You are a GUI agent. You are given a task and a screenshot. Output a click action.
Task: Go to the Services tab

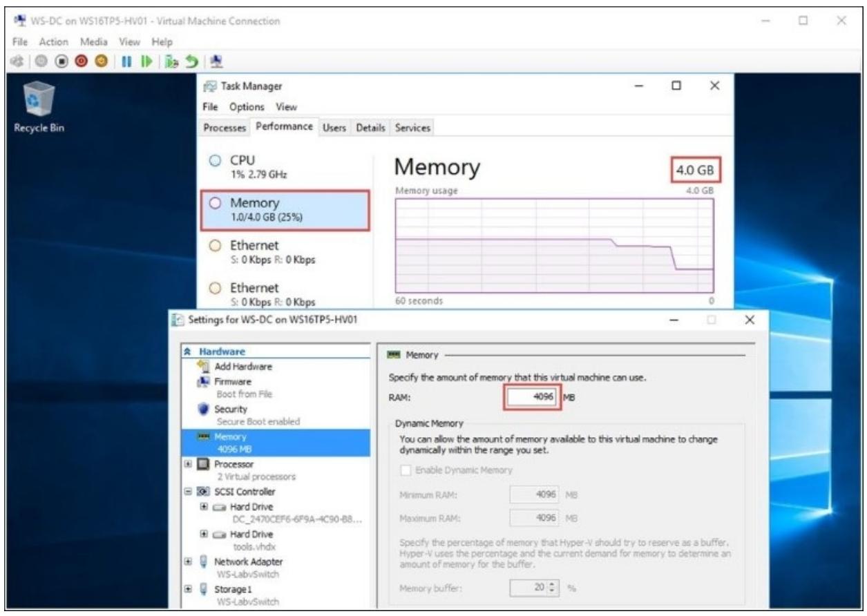(x=412, y=128)
